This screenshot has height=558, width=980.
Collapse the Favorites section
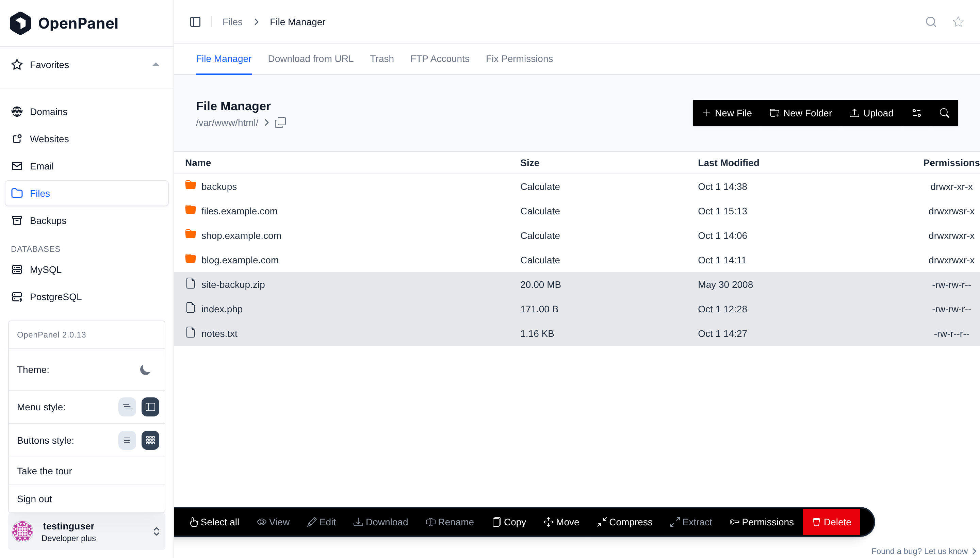click(x=156, y=64)
